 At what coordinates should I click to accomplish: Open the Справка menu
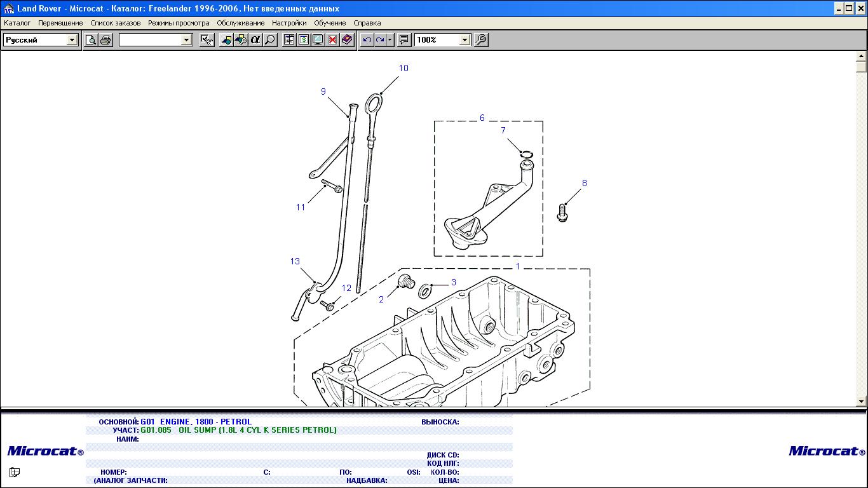(x=367, y=23)
